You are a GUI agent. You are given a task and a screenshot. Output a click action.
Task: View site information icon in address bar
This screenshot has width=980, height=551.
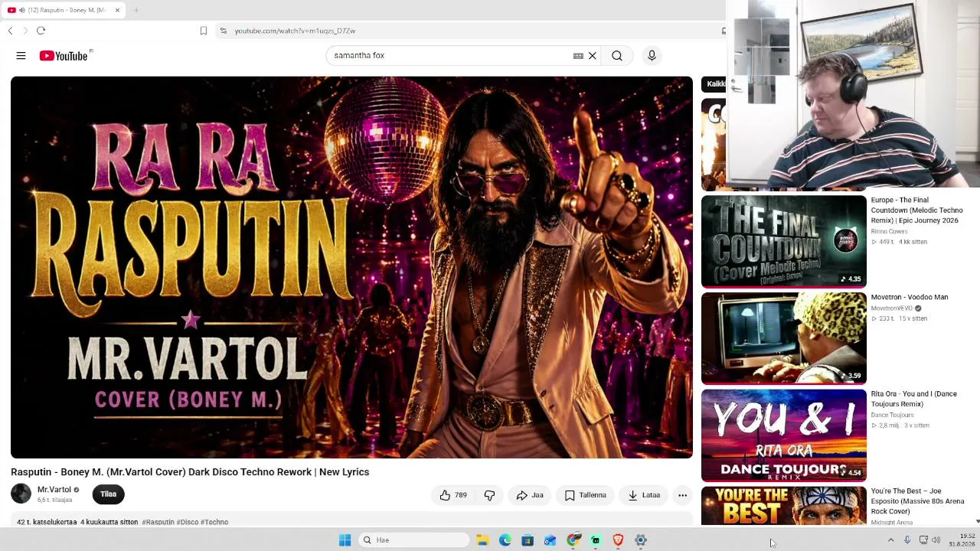[x=223, y=31]
